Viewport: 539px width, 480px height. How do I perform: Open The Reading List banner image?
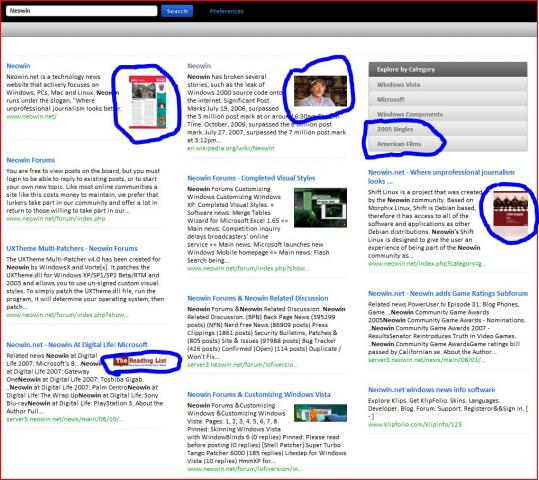click(140, 361)
